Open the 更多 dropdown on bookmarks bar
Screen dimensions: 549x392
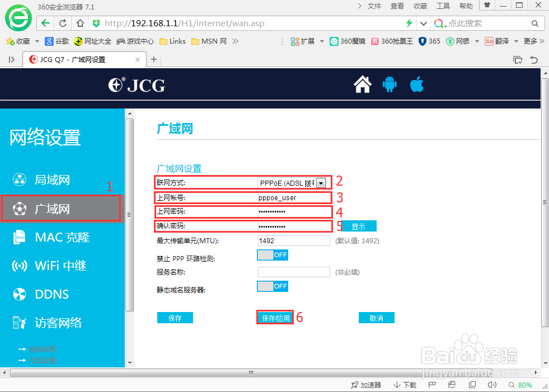531,40
